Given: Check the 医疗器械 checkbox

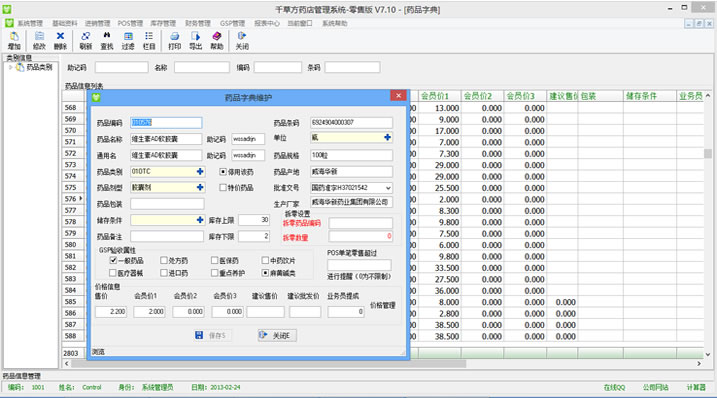Looking at the screenshot, I should [x=113, y=273].
